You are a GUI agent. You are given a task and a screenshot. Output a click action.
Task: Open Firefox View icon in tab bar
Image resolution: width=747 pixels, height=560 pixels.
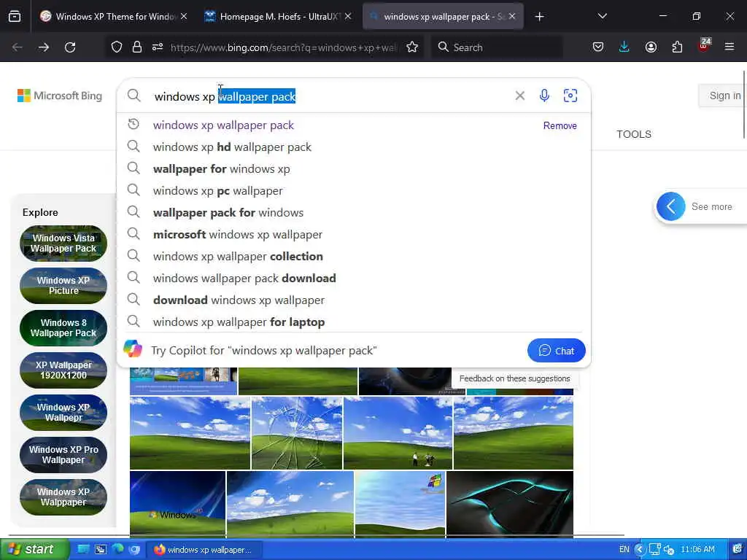coord(15,16)
